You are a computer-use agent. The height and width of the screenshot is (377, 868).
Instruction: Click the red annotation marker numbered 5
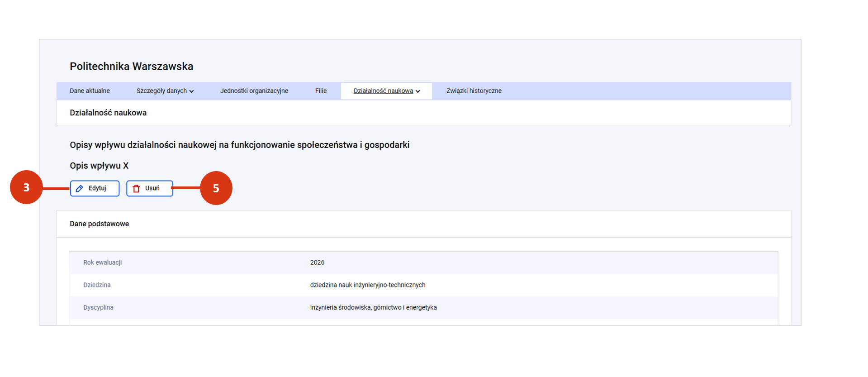[216, 188]
